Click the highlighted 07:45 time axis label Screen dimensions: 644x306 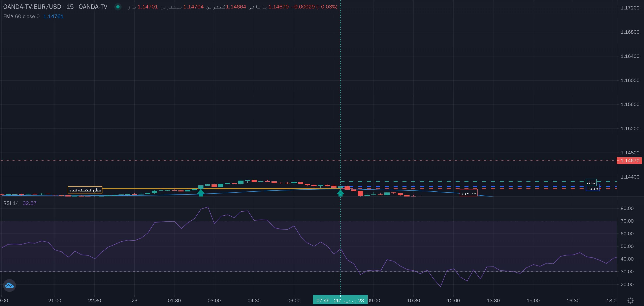(340, 300)
